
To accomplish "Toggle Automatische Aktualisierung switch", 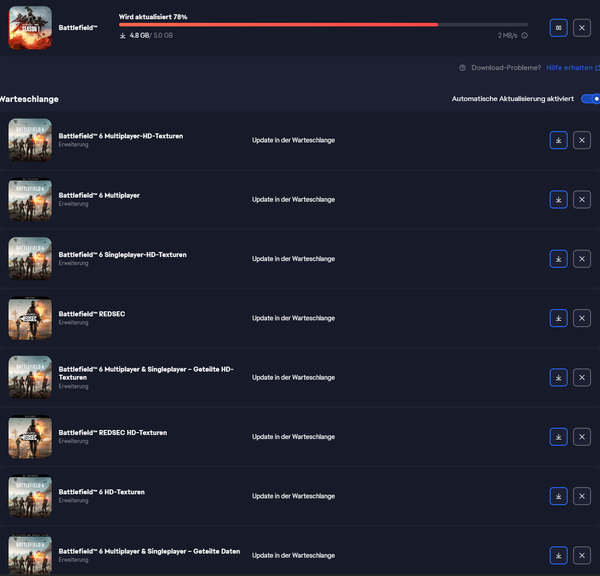I will (x=590, y=99).
